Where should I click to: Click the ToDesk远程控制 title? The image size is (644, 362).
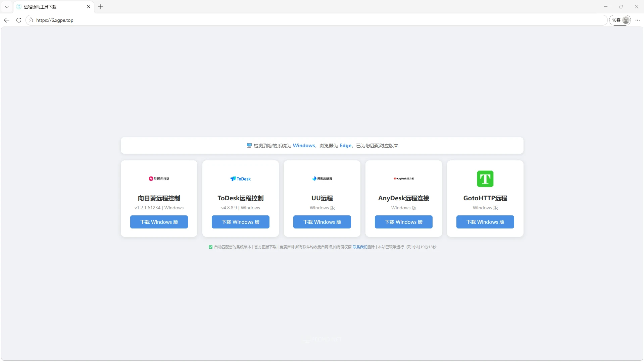coord(241,198)
